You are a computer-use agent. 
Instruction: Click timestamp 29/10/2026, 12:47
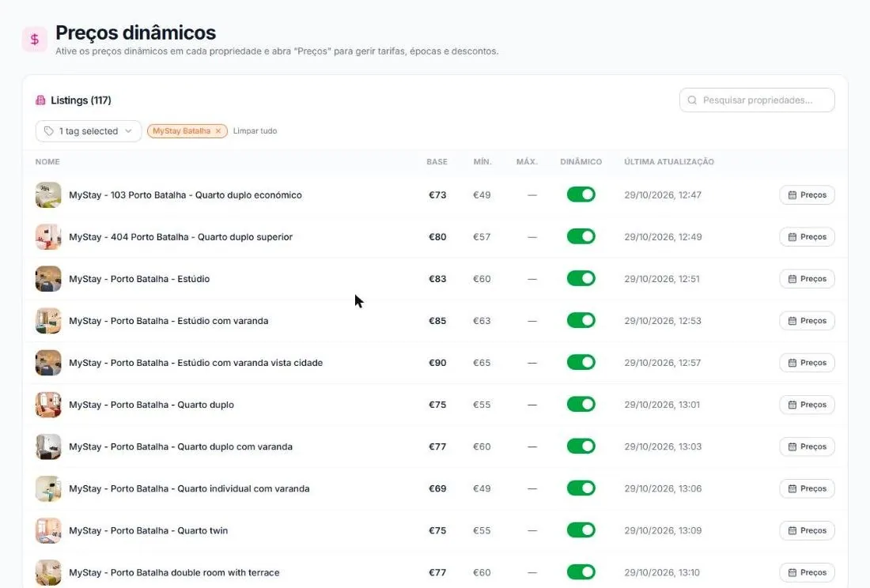663,195
